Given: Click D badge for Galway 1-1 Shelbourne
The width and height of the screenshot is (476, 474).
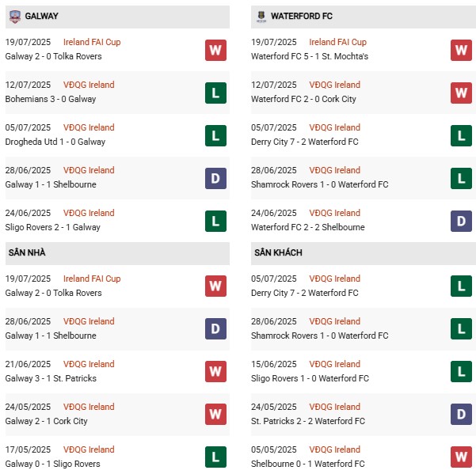Looking at the screenshot, I should 215,178.
